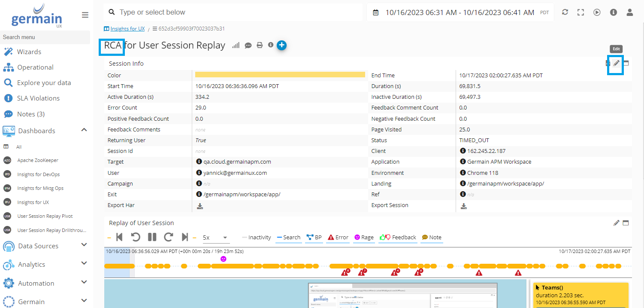The height and width of the screenshot is (308, 644).
Task: Open the comments icon next to title
Action: point(248,46)
